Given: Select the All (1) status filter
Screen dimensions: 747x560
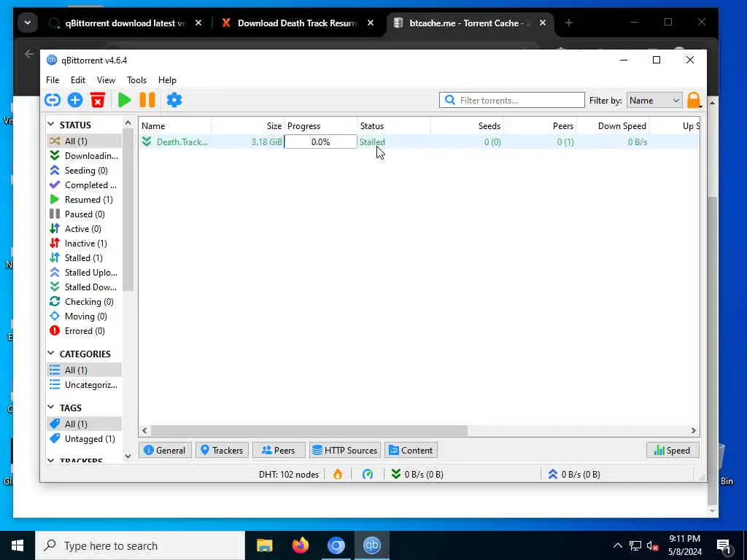Looking at the screenshot, I should 85,141.
